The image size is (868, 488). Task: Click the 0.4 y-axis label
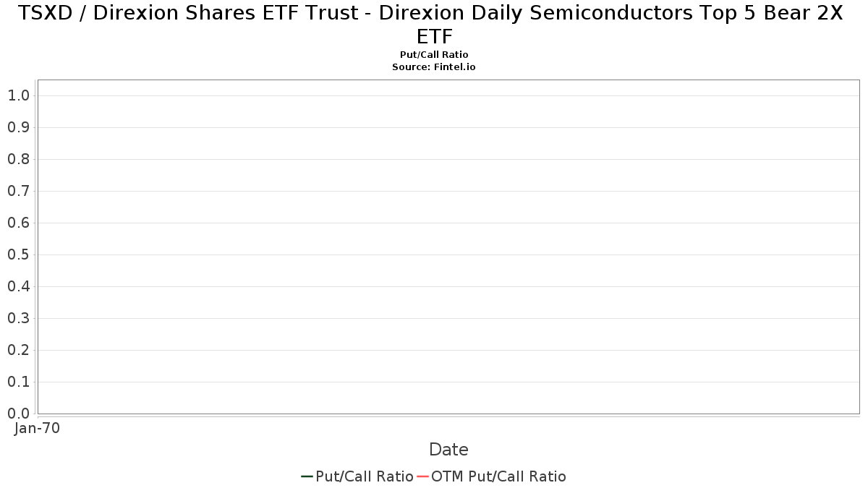pos(18,286)
